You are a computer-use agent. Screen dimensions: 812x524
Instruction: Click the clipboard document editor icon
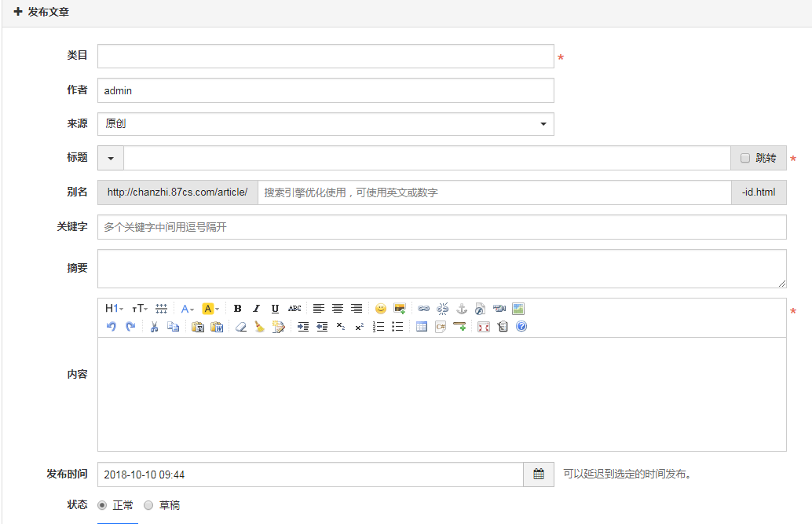[503, 327]
